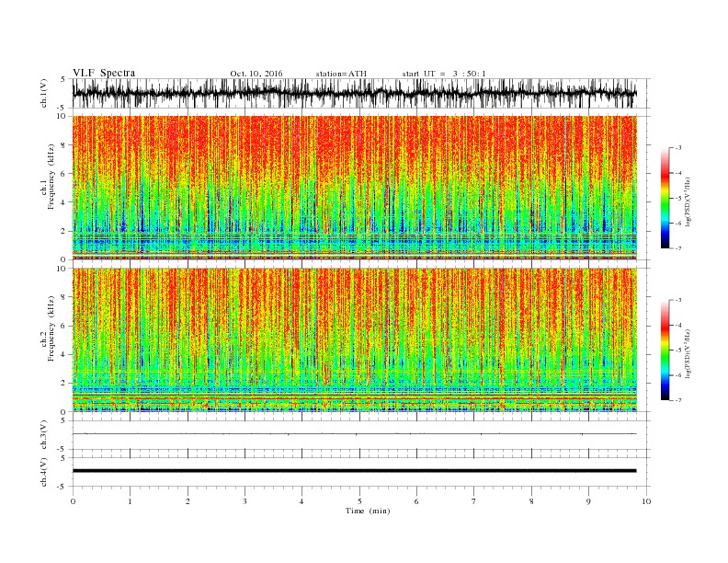Select the date text 'Oct. 10, 2016'

(x=256, y=74)
